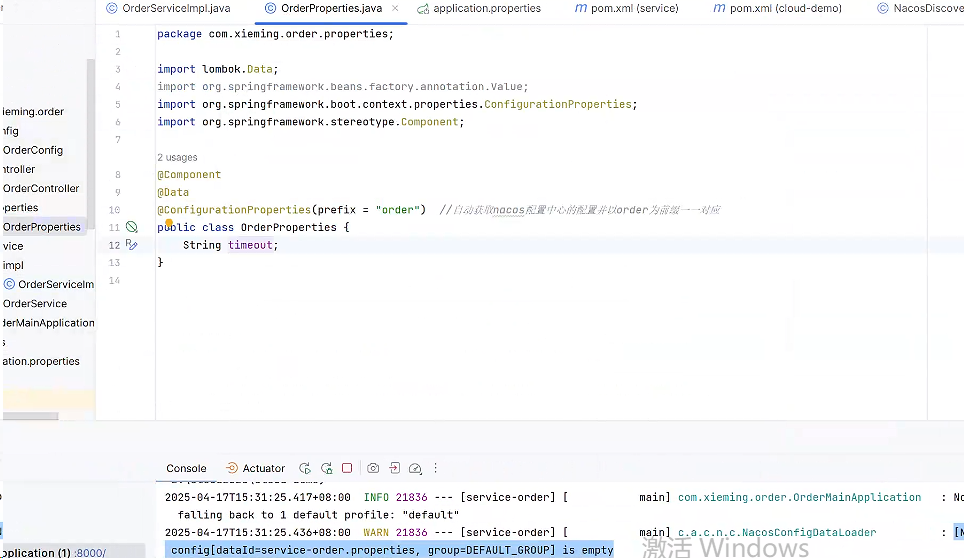Screen dimensions: 964x558
Task: Click the 'import lombok.Data' line
Action: (x=218, y=69)
